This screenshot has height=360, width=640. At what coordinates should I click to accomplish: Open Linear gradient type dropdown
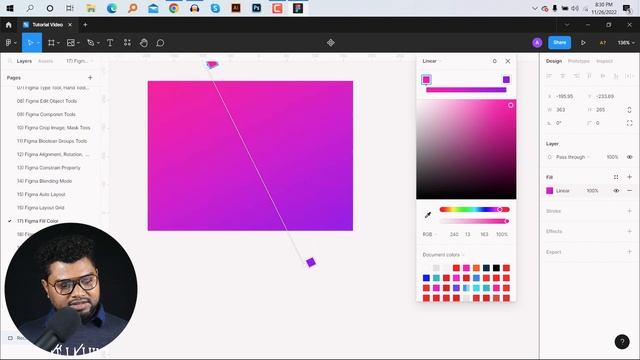431,61
